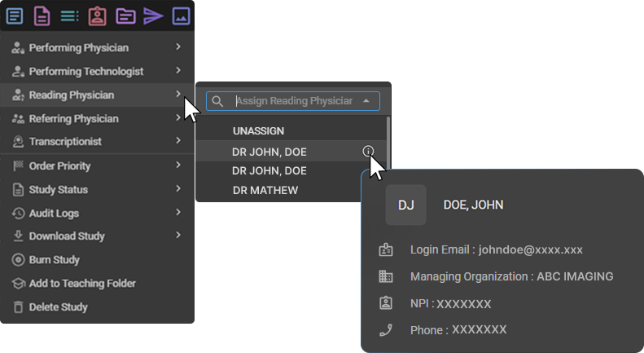Click the Transcriptionist headset icon

point(18,142)
